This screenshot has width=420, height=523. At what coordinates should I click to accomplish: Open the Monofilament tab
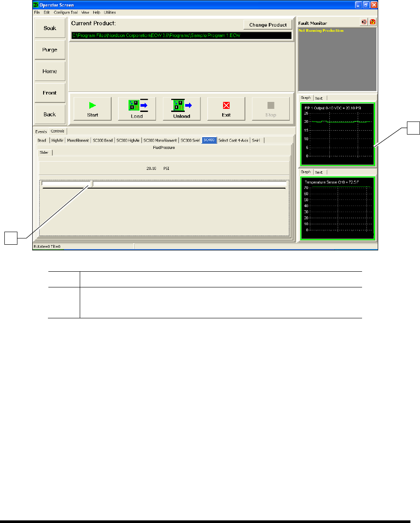pyautogui.click(x=78, y=140)
